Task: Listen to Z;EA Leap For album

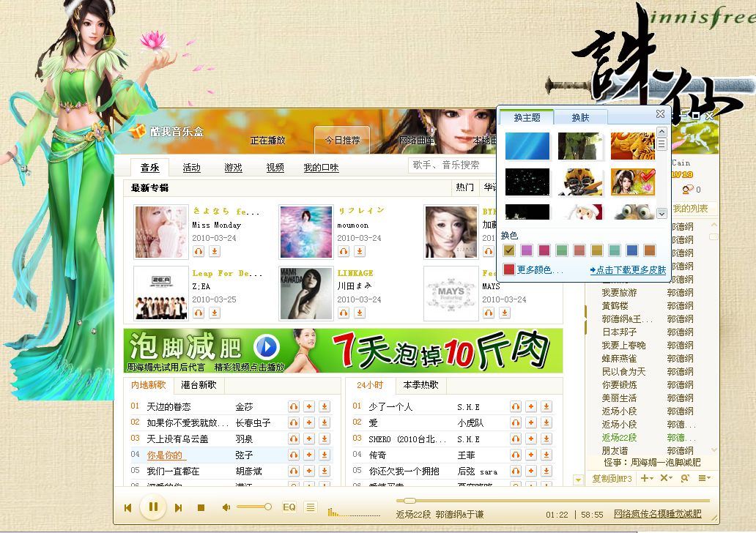Action: 199,313
